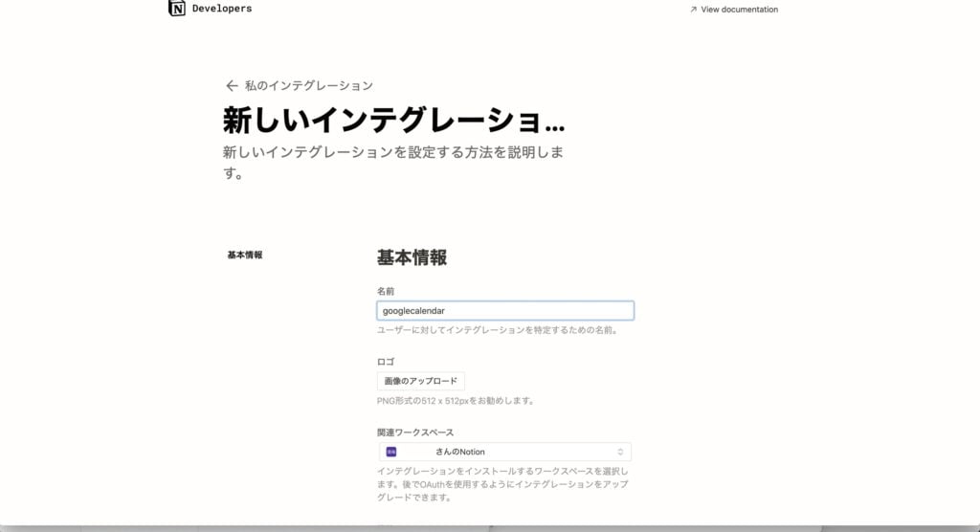The image size is (980, 532).
Task: Click the 新しいインテグレーショ… page title
Action: click(x=393, y=122)
